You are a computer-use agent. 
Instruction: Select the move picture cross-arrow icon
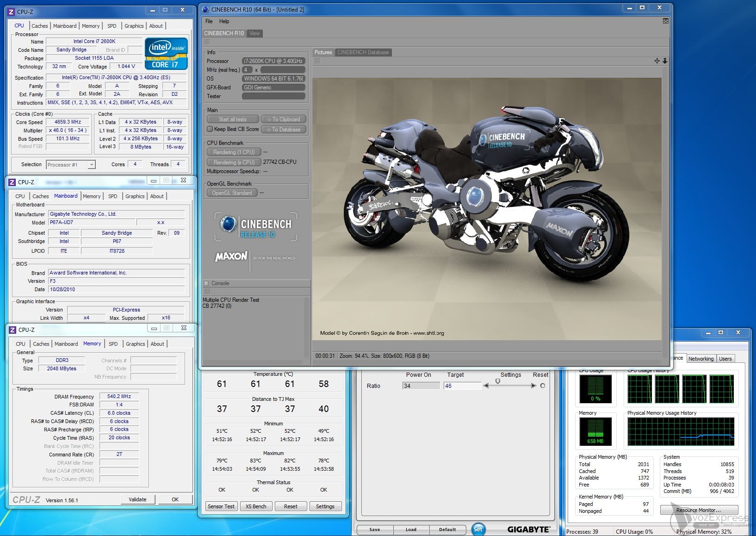(657, 61)
